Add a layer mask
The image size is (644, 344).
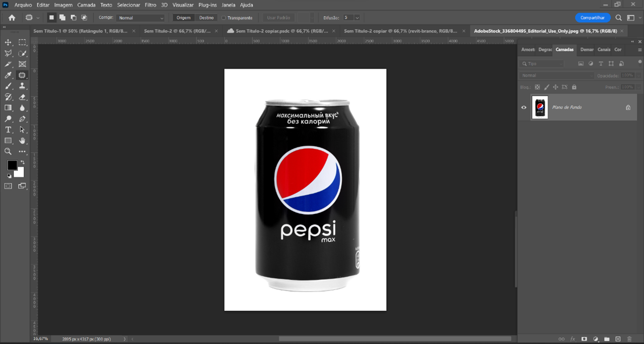click(x=584, y=339)
